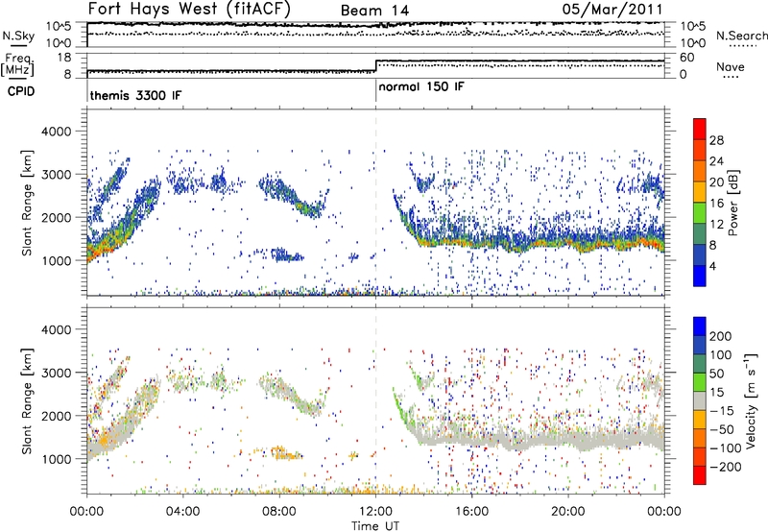Click the 'themis 3300 IF' mode label

[x=135, y=95]
